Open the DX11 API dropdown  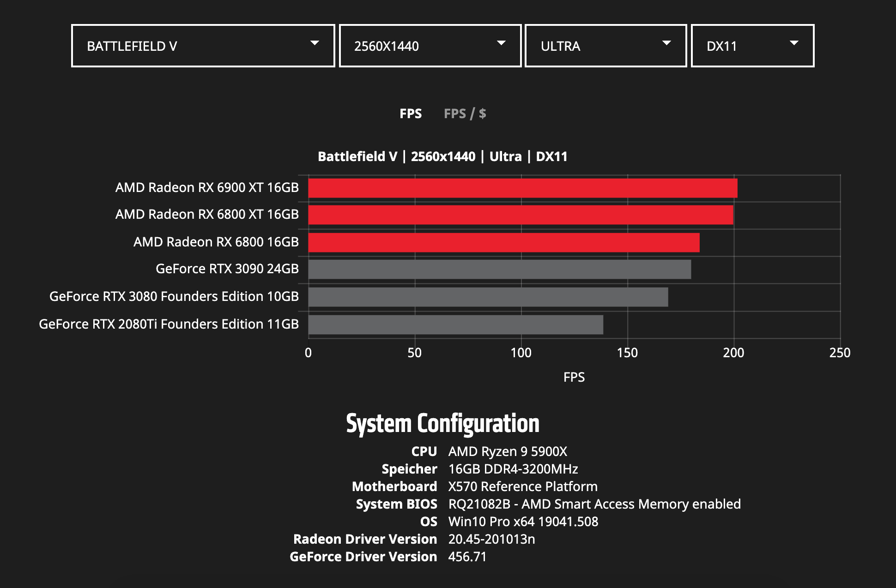[x=752, y=46]
